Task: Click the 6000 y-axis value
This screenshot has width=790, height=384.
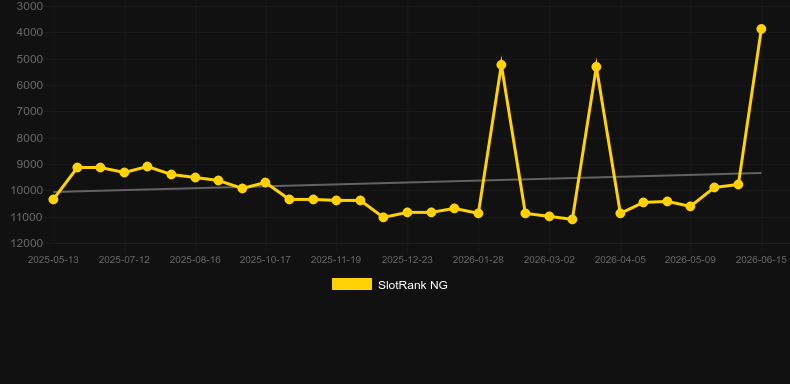Action: [x=30, y=86]
